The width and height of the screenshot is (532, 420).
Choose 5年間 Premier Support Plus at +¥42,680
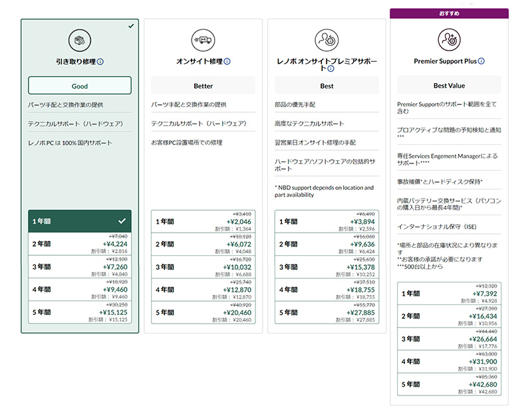[450, 384]
